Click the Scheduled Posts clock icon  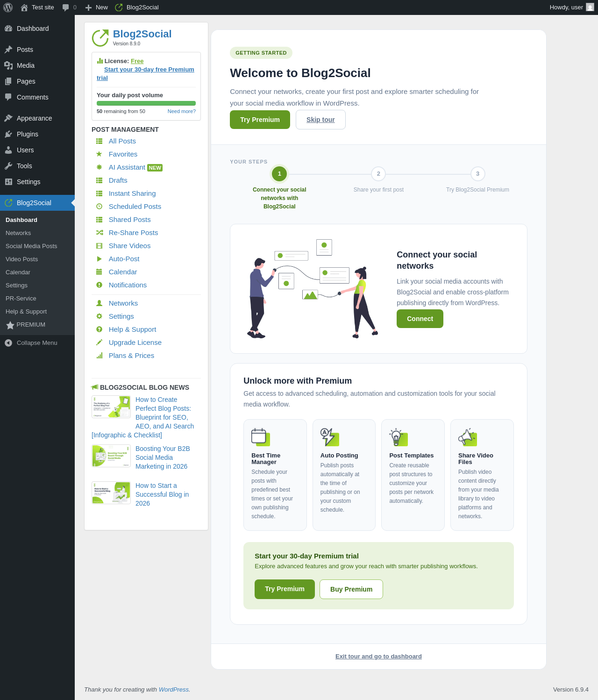99,207
